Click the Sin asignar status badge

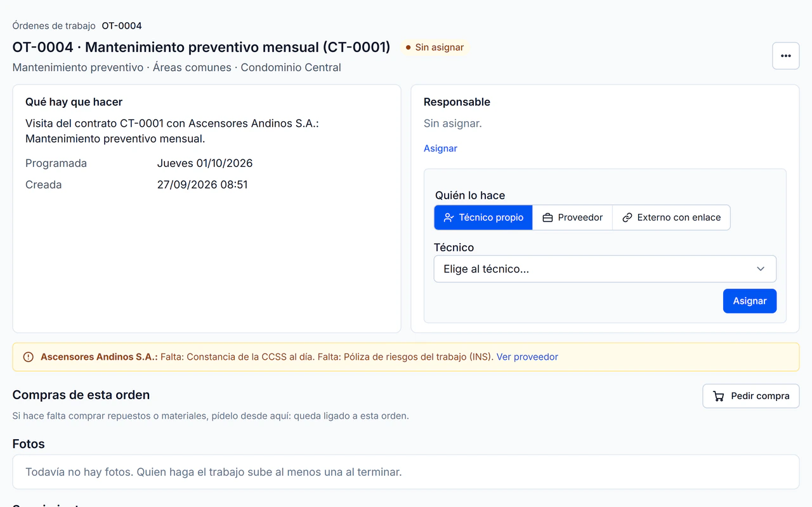435,48
